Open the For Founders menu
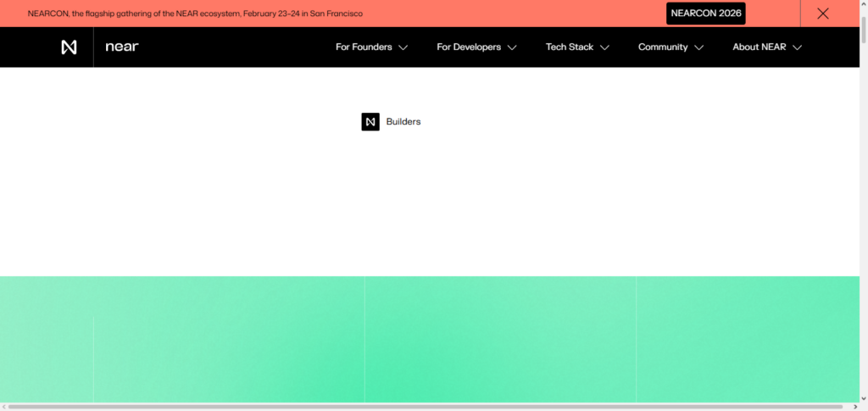The width and height of the screenshot is (868, 411). [364, 47]
